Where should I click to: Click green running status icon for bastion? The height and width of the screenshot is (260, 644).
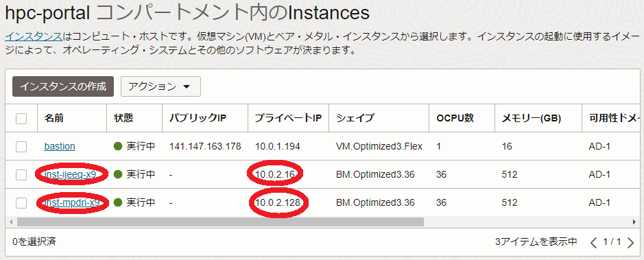[118, 146]
